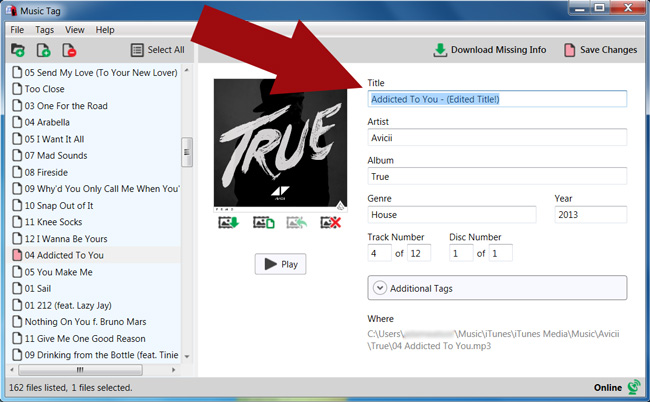Expand the Additional Tags section
Viewport: 650px width, 402px height.
pos(497,288)
